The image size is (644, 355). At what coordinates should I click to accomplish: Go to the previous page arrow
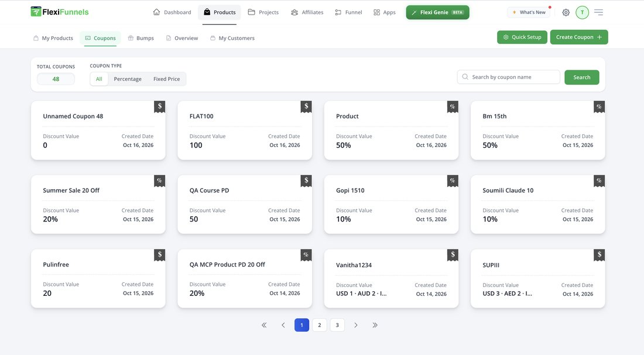point(283,325)
